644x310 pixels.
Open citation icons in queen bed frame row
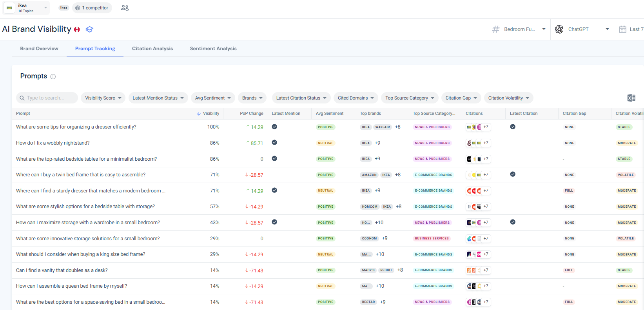[x=478, y=286]
